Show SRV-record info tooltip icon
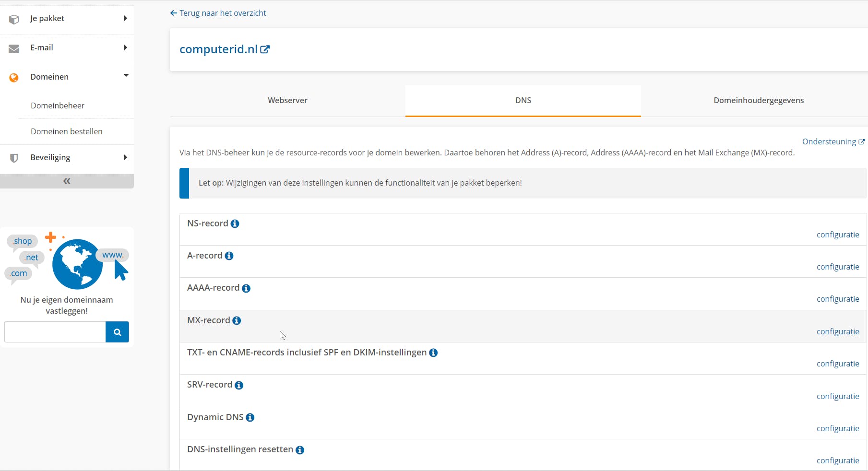This screenshot has width=868, height=471. [239, 385]
